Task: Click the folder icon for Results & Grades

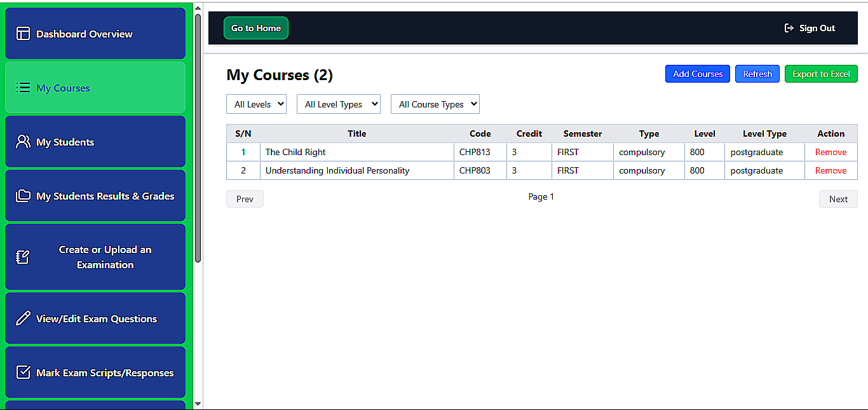Action: 23,196
